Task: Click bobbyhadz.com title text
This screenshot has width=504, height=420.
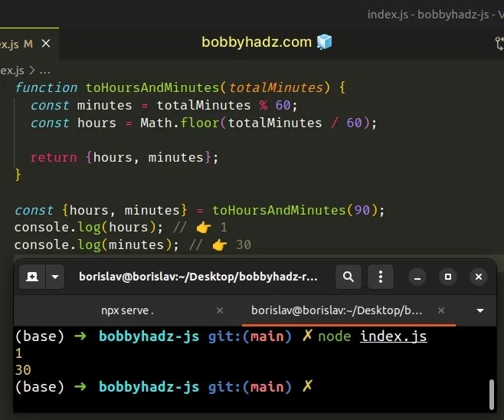Action: [257, 42]
